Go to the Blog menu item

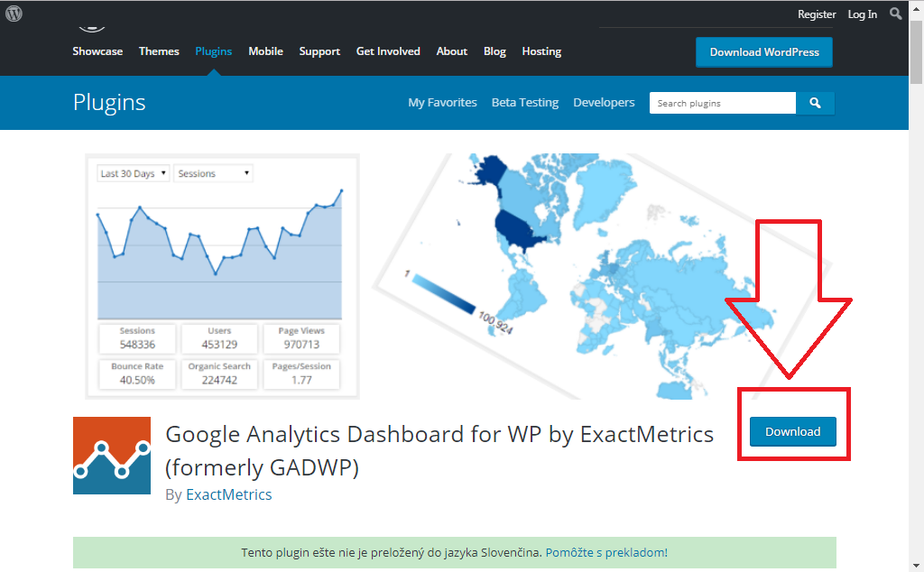coord(495,51)
